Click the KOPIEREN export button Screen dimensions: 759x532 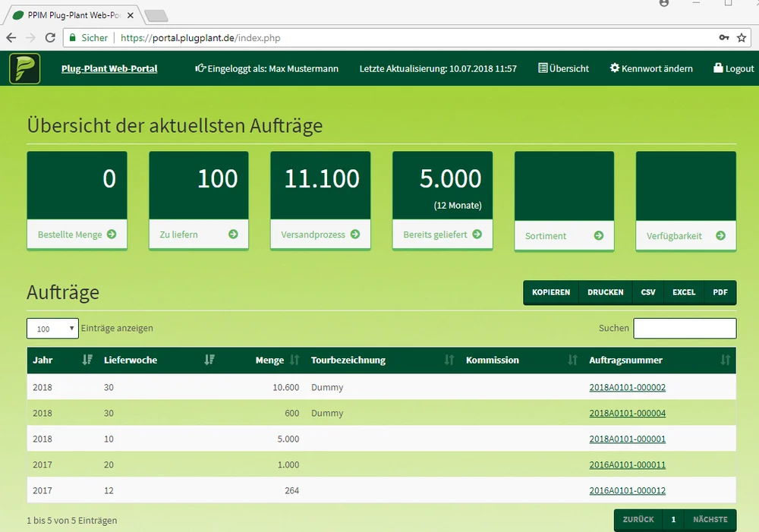(551, 292)
